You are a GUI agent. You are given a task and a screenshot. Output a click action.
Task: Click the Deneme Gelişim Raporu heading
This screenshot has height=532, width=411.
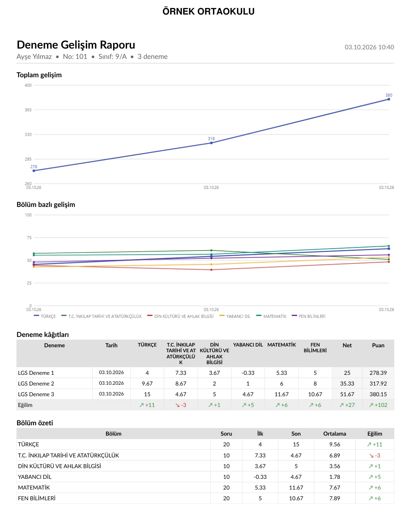pos(76,45)
